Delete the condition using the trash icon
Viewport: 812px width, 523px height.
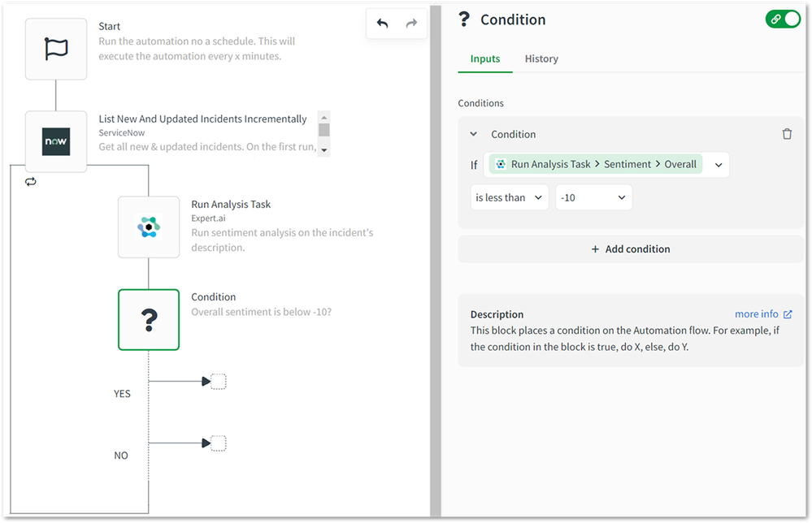pyautogui.click(x=787, y=134)
